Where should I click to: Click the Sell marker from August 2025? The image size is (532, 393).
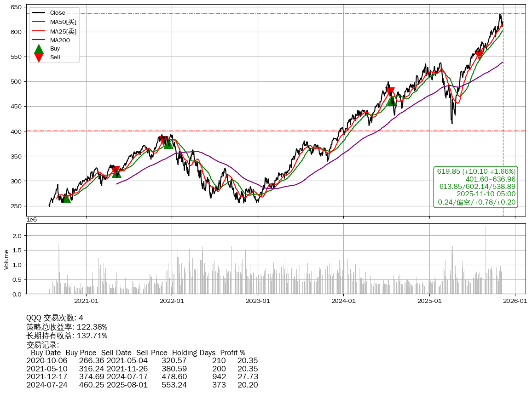[480, 55]
